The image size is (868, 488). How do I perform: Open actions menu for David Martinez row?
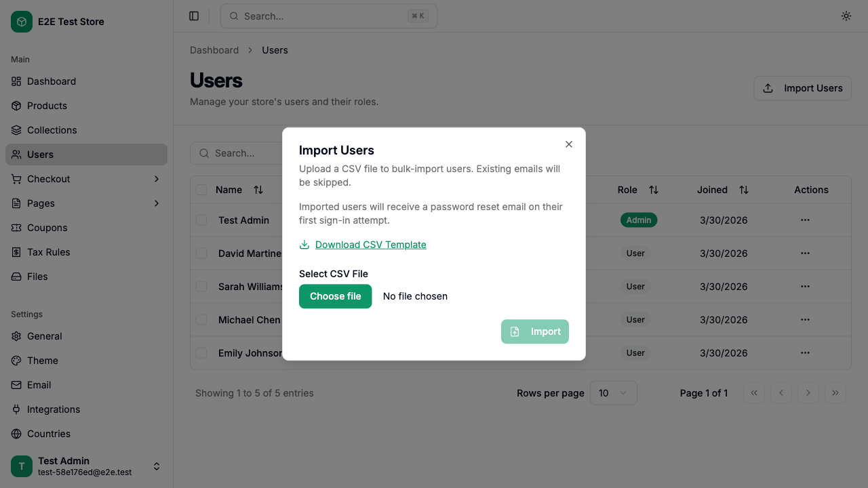[805, 253]
